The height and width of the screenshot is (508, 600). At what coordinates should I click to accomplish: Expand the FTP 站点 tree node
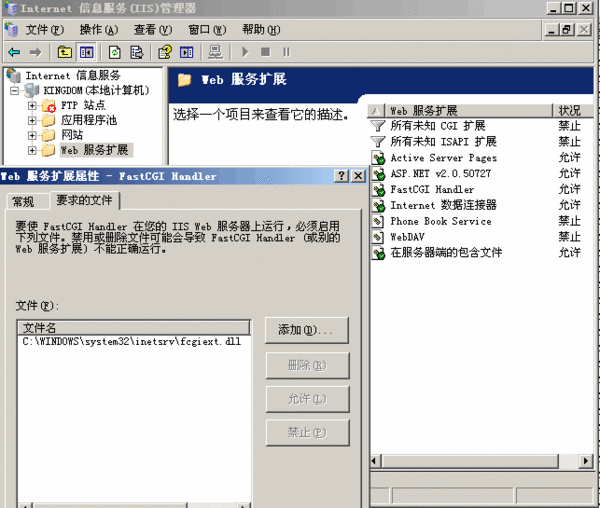(x=32, y=105)
